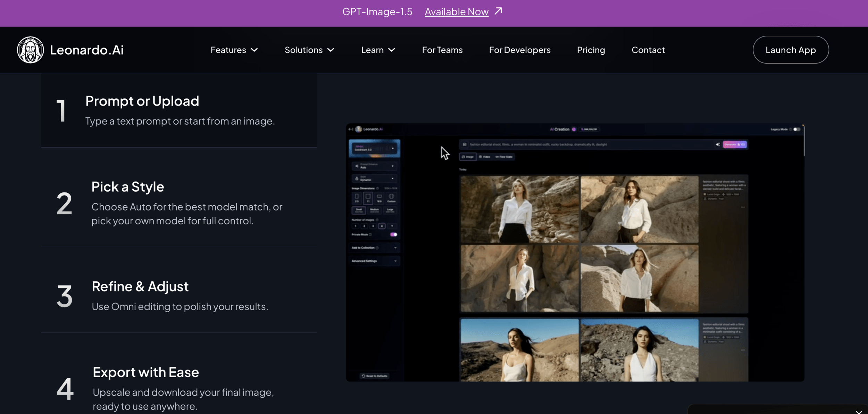Open the Pricing page
The width and height of the screenshot is (868, 414).
(x=591, y=50)
